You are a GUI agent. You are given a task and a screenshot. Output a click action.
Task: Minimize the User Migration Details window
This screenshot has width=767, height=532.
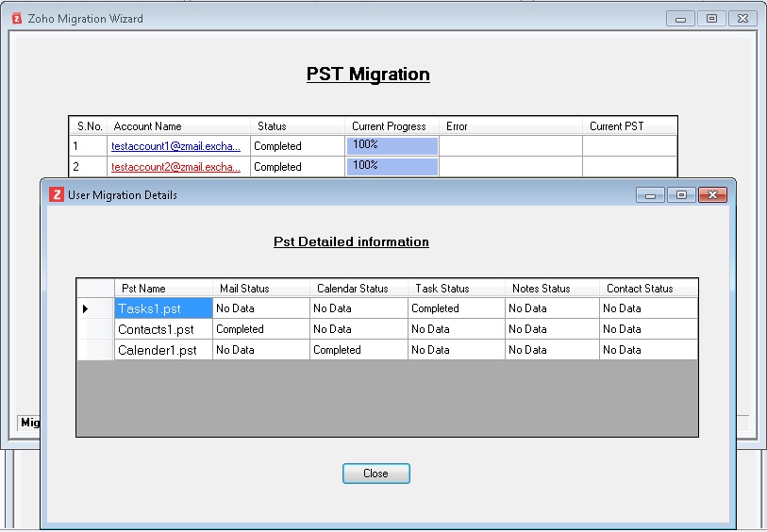[x=650, y=194]
